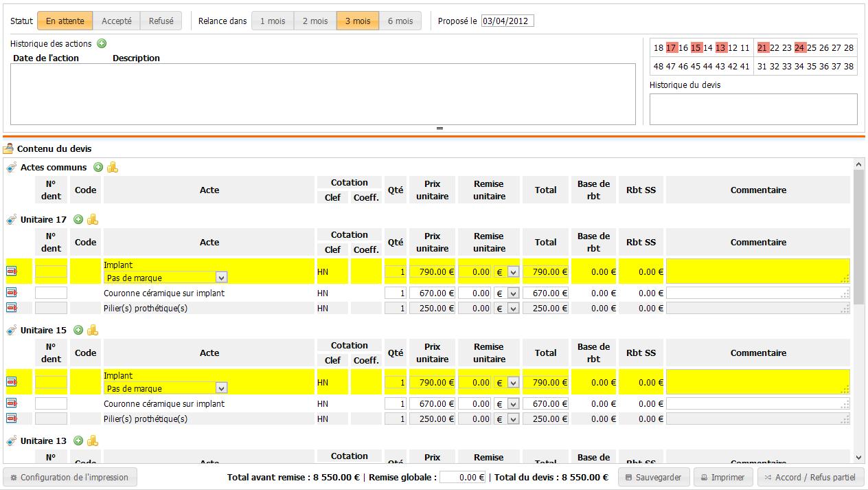Click row icon for Unitaire 17 Implant
Screen dimensions: 868x490
(12, 271)
